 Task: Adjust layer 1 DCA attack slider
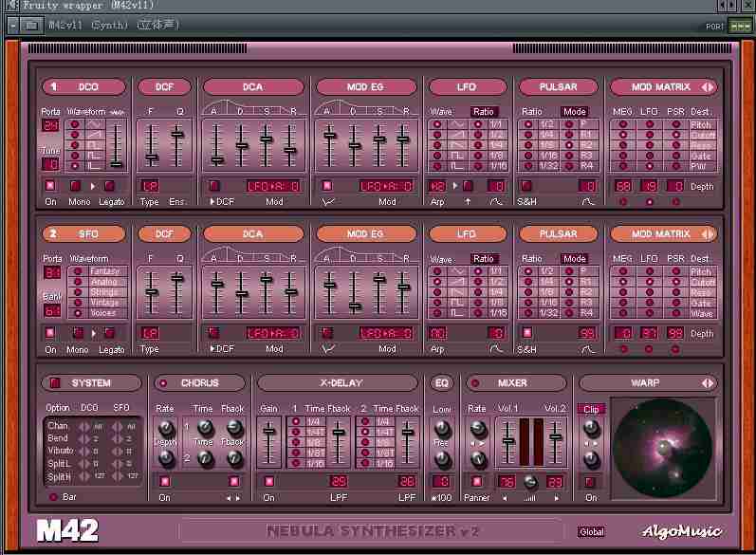coord(217,160)
